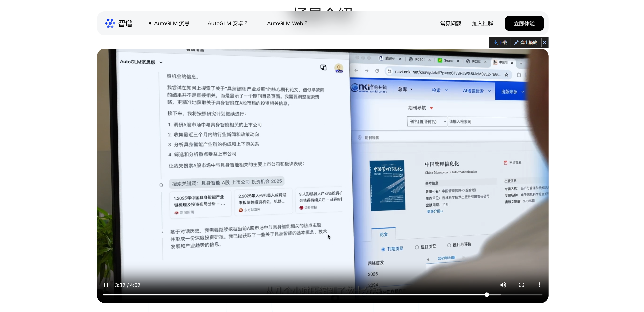
Task: Download the video with 下载
Action: pyautogui.click(x=500, y=43)
